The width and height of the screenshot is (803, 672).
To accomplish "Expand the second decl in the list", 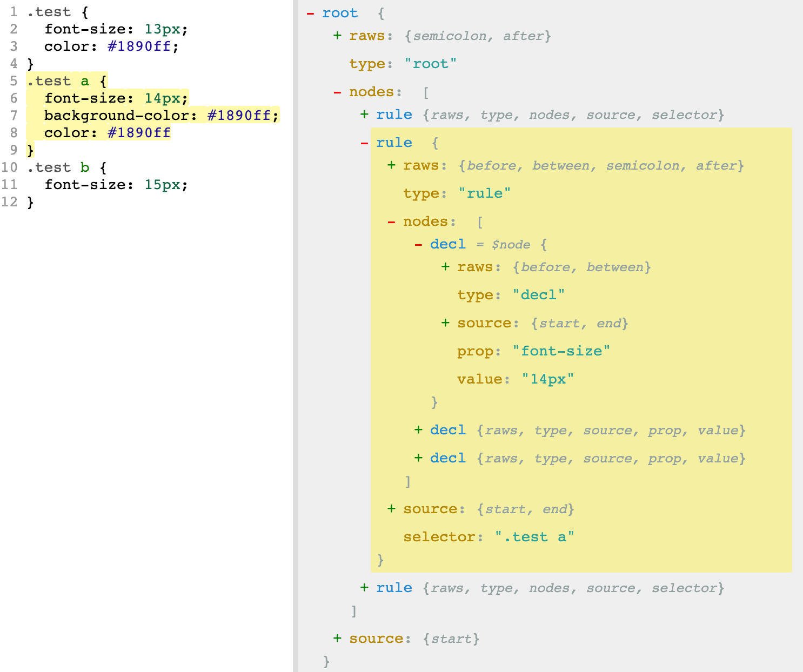I will [x=418, y=430].
